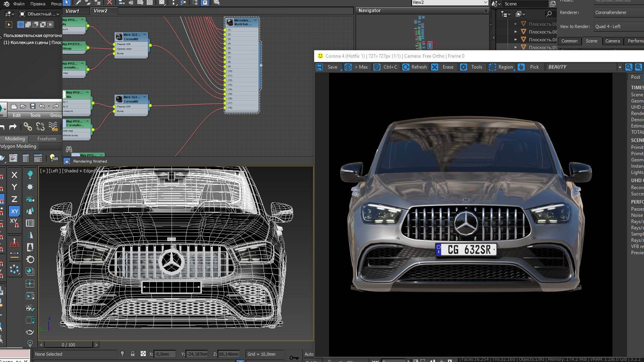Switch to the Common tab in Render Setup

(569, 41)
